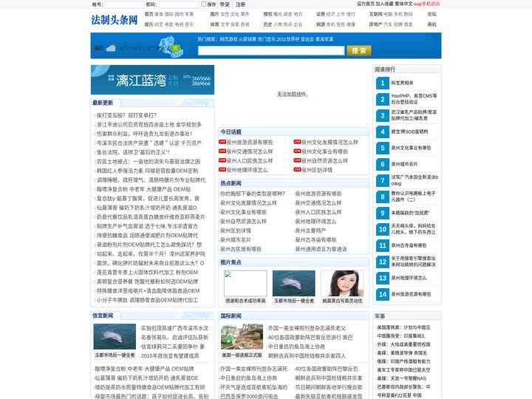The width and height of the screenshot is (532, 399).
Task: Click rank number 8 badge in 阅读排行
Action: pyautogui.click(x=383, y=197)
